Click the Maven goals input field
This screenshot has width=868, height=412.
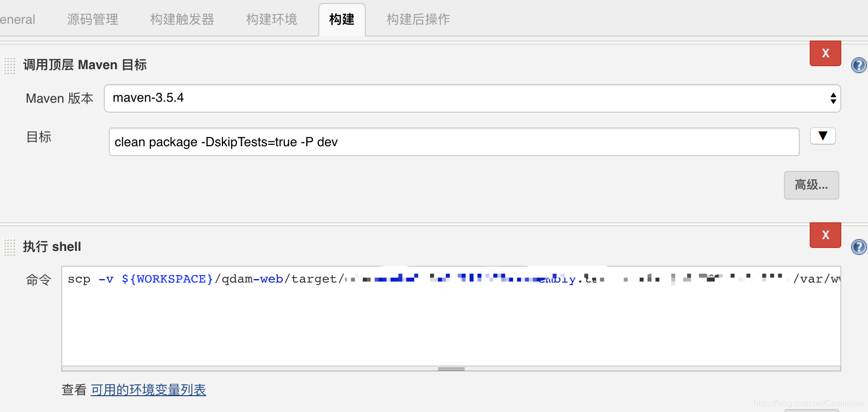[454, 142]
